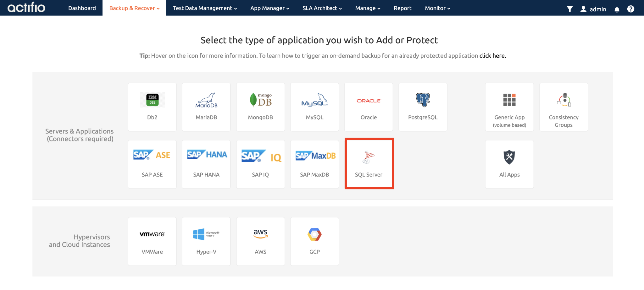Select the SAP MaxDB application tile

click(314, 164)
